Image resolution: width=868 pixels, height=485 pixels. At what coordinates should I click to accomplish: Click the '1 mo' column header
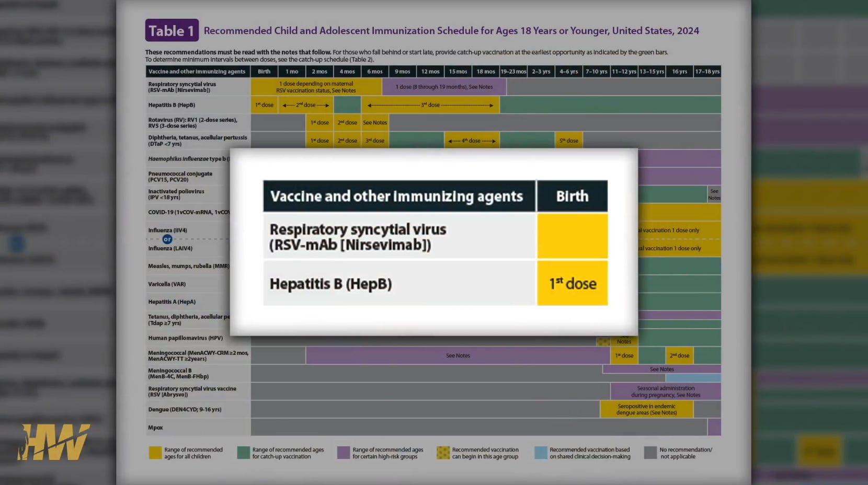click(292, 72)
